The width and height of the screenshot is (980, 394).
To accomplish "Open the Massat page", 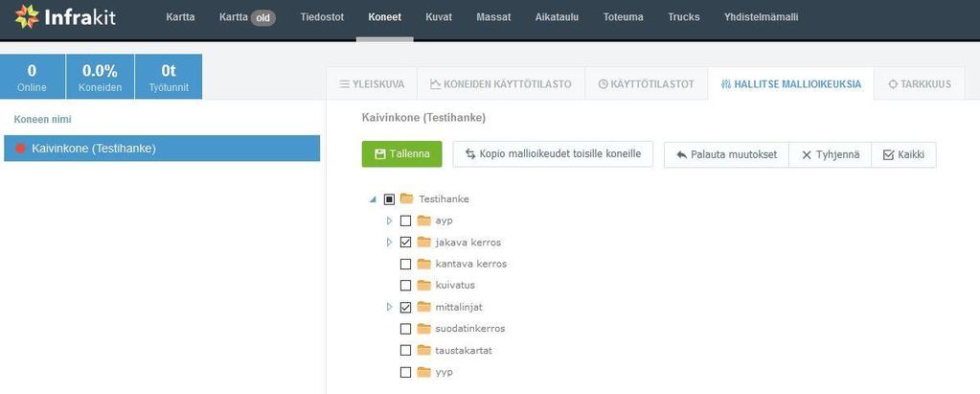I will pyautogui.click(x=493, y=17).
